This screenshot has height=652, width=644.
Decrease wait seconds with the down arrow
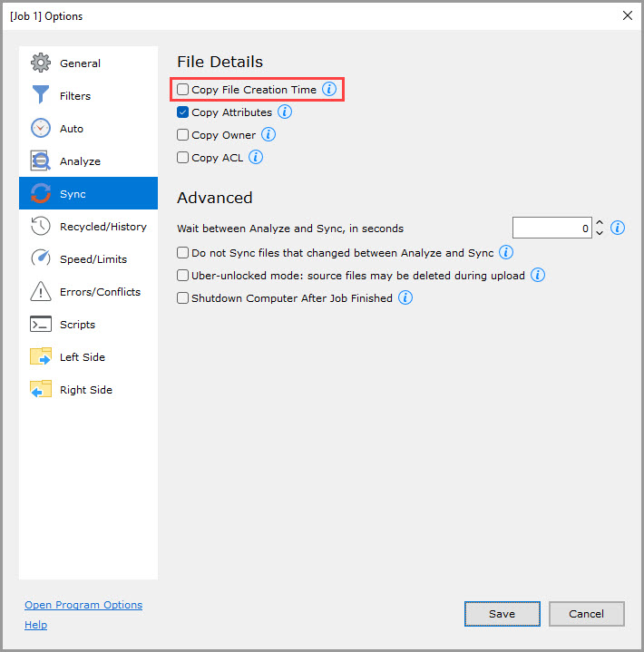tap(600, 233)
